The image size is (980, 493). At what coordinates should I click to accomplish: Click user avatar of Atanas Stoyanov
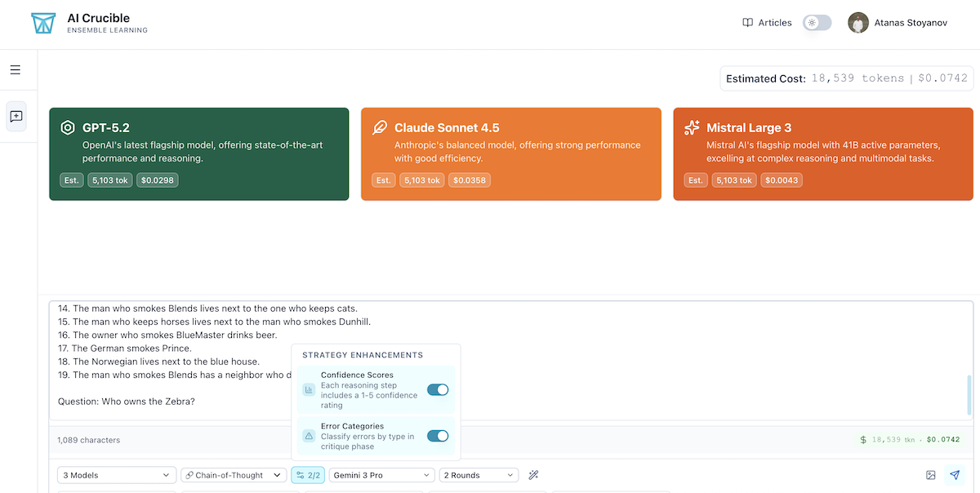[857, 23]
